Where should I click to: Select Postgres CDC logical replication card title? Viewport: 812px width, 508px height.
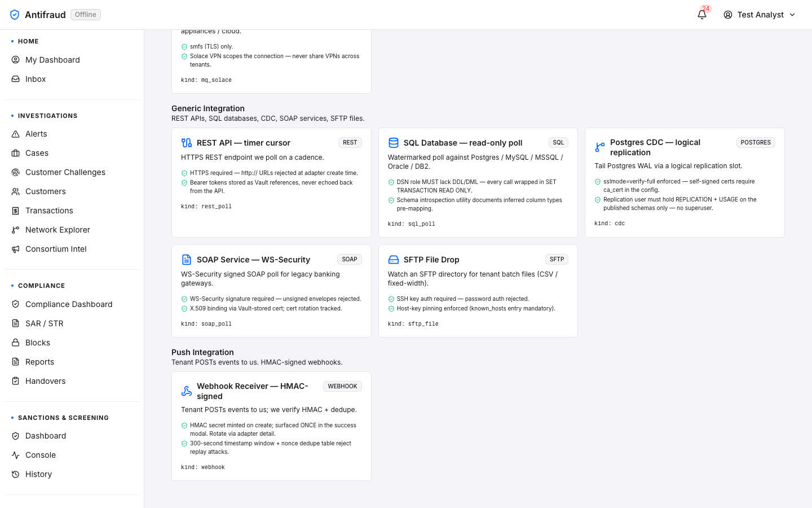pyautogui.click(x=655, y=147)
